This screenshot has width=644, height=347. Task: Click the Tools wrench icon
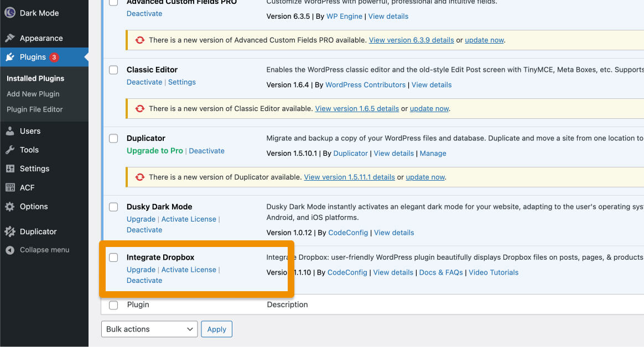click(x=10, y=150)
